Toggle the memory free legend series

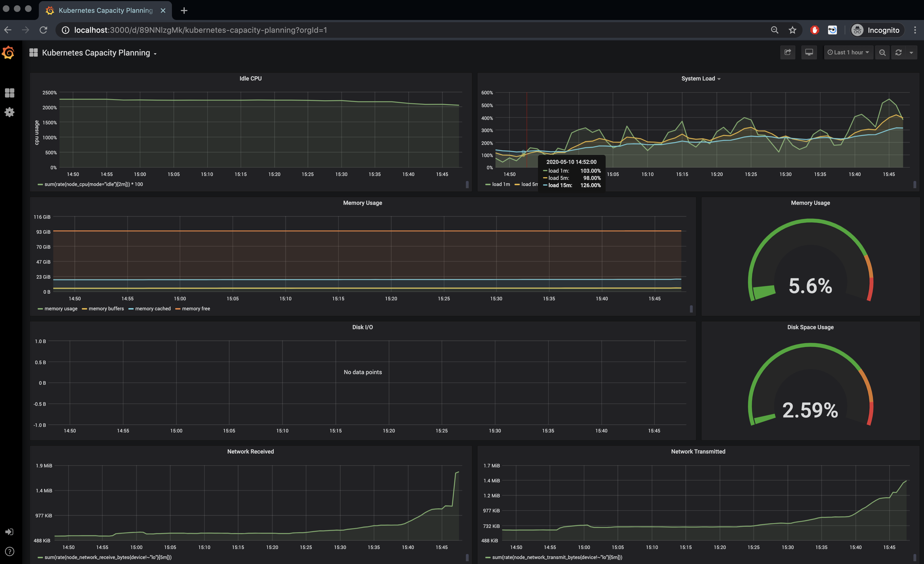(196, 308)
